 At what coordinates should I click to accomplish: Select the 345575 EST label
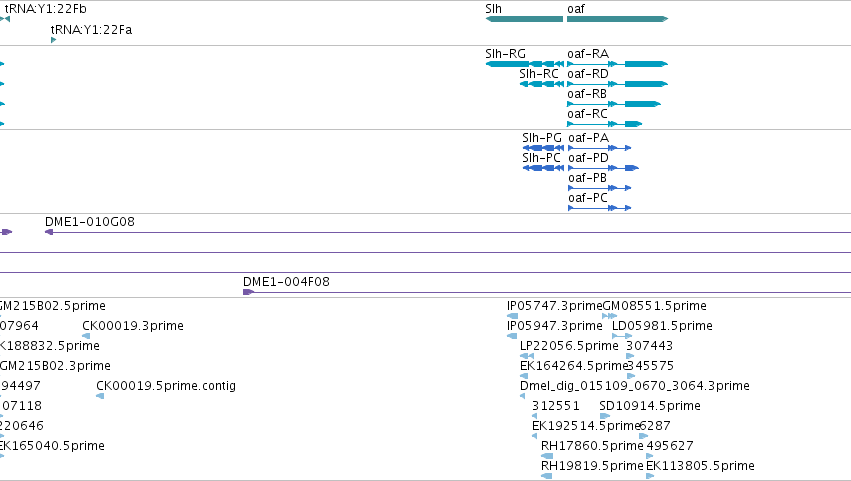[650, 366]
